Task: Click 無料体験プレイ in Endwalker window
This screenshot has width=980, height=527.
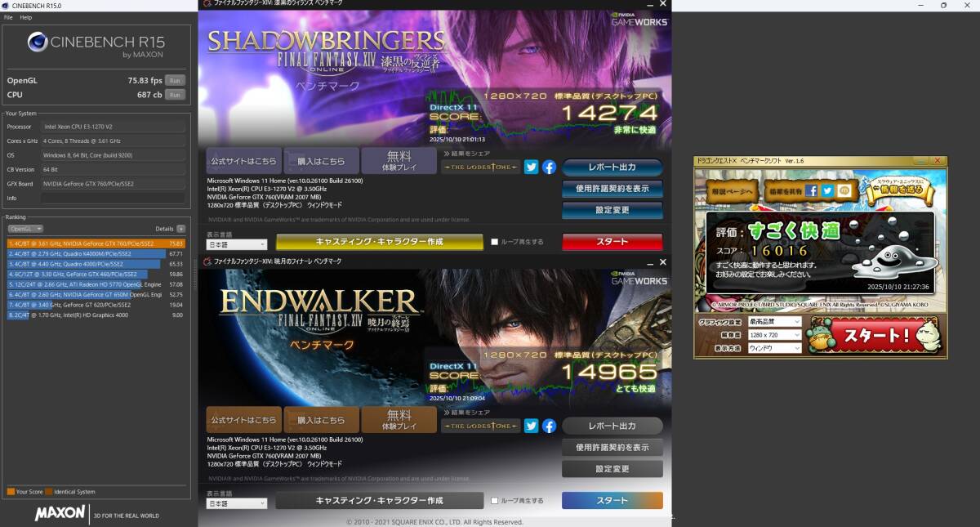Action: pyautogui.click(x=399, y=420)
